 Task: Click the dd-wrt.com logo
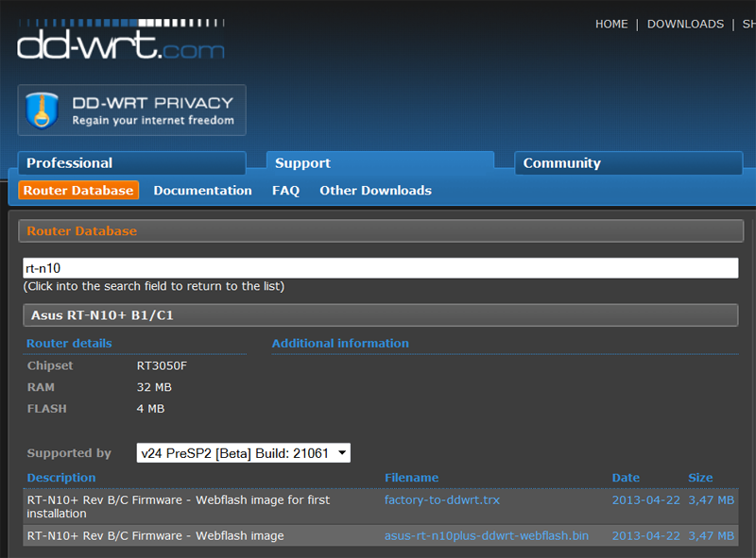point(121,40)
